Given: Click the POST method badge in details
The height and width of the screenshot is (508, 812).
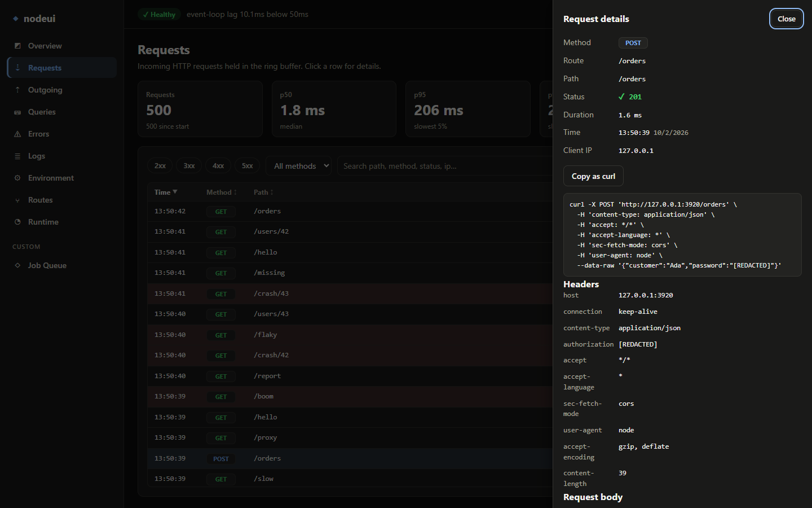Looking at the screenshot, I should (633, 43).
